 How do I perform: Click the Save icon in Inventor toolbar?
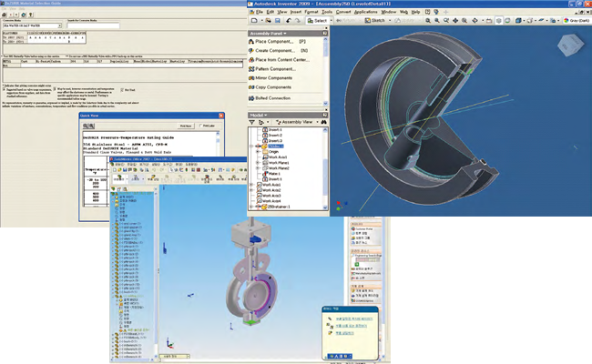(278, 20)
